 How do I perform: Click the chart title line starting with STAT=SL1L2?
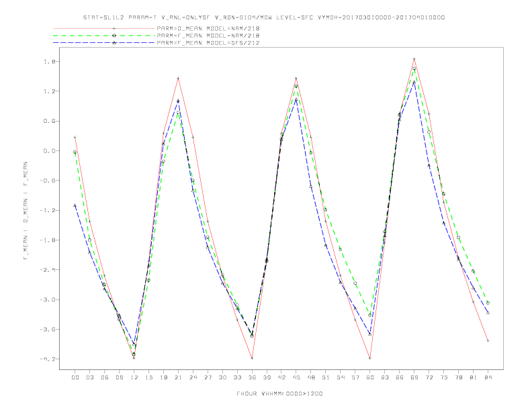point(264,17)
